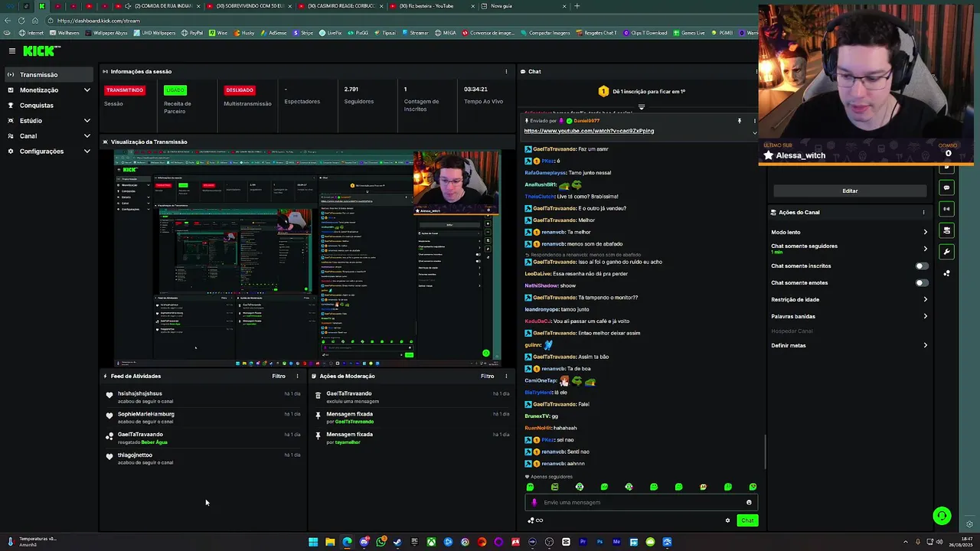Open the Kick hamburger menu
The height and width of the screenshot is (551, 980).
(12, 51)
